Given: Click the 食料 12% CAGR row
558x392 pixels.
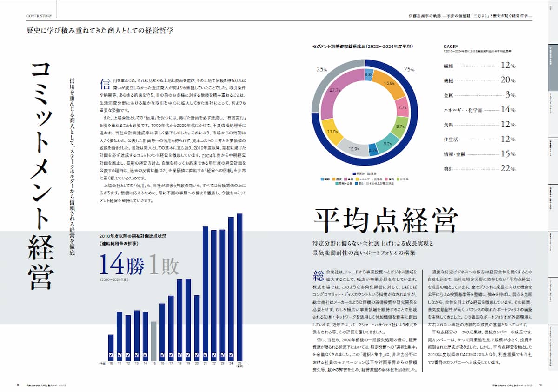Looking at the screenshot, I should 479,124.
